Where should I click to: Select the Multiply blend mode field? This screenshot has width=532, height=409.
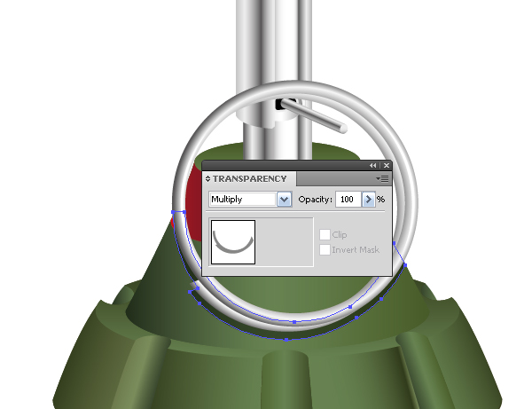tap(243, 200)
